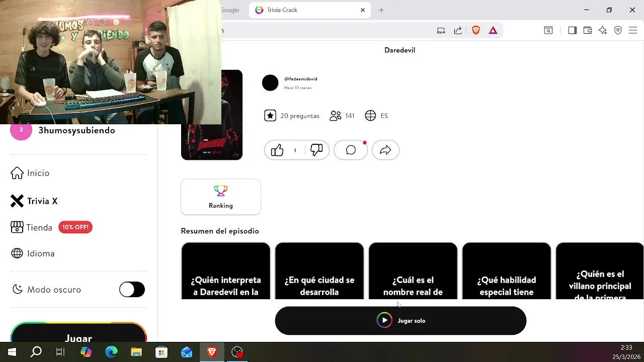This screenshot has height=362, width=644.
Task: Click the 10% OFF! badge
Action: (x=75, y=227)
